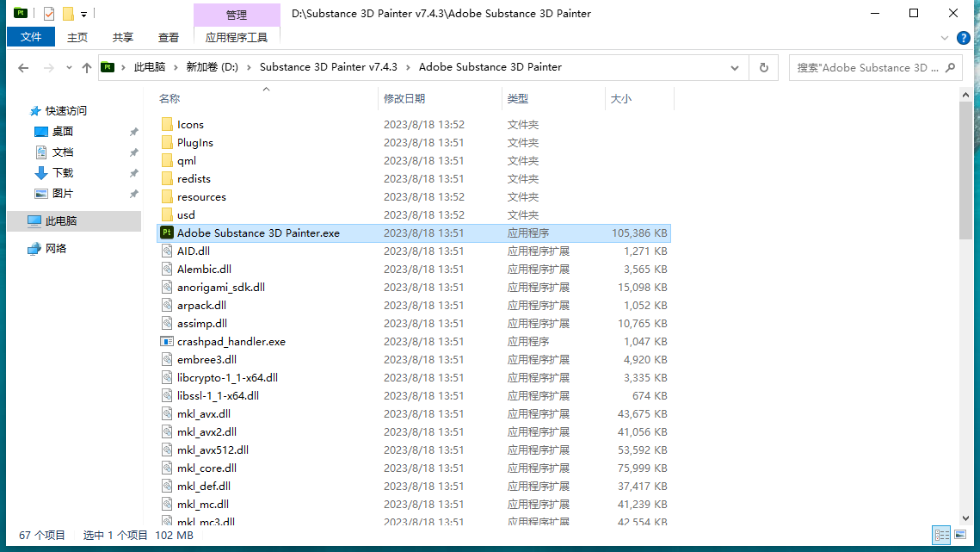The width and height of the screenshot is (980, 552).
Task: Select the arpack.dll file name
Action: click(x=202, y=306)
